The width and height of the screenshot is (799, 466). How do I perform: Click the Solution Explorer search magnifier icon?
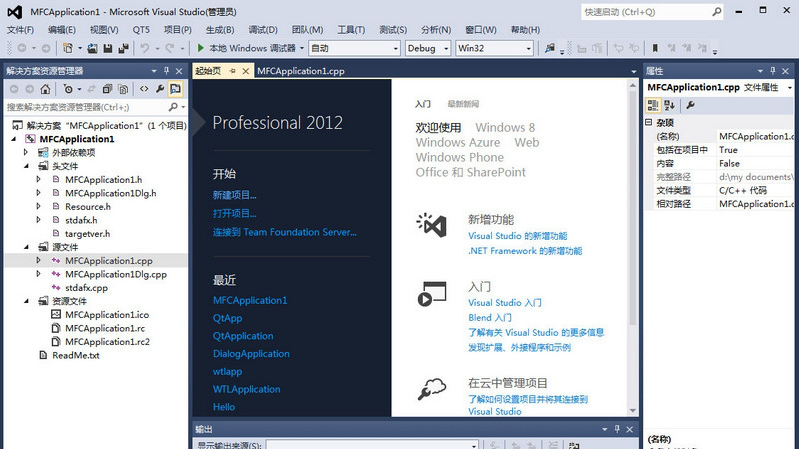(x=173, y=107)
